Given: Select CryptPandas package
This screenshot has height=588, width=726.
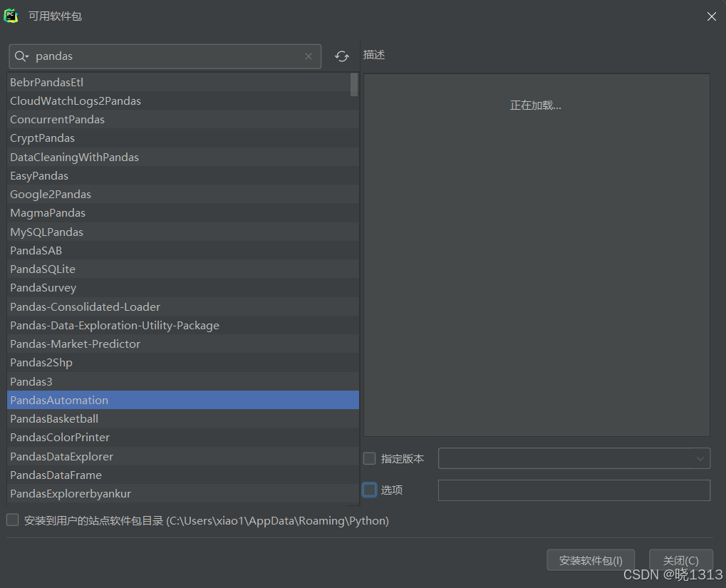Looking at the screenshot, I should click(183, 138).
